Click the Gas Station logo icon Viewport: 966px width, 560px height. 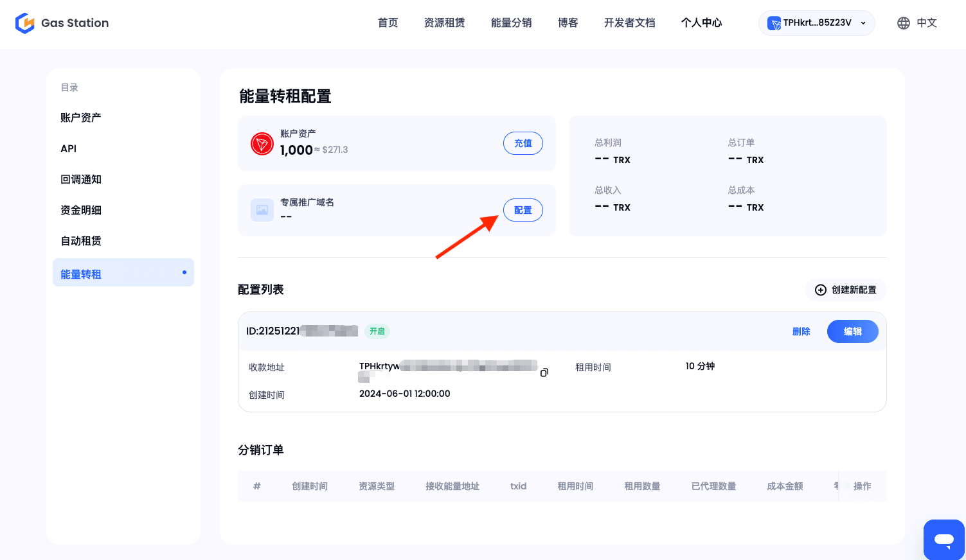click(x=24, y=23)
